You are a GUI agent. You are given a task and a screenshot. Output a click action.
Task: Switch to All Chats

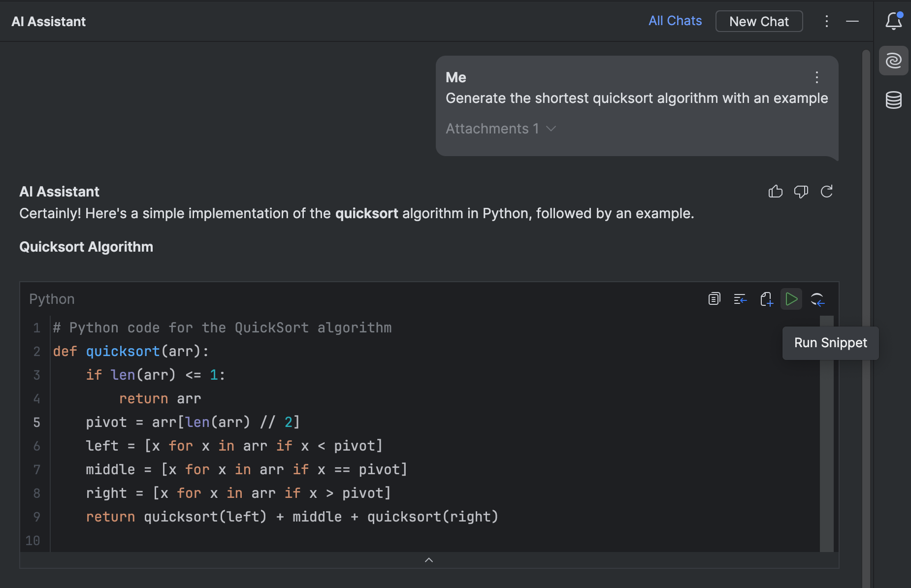coord(675,21)
